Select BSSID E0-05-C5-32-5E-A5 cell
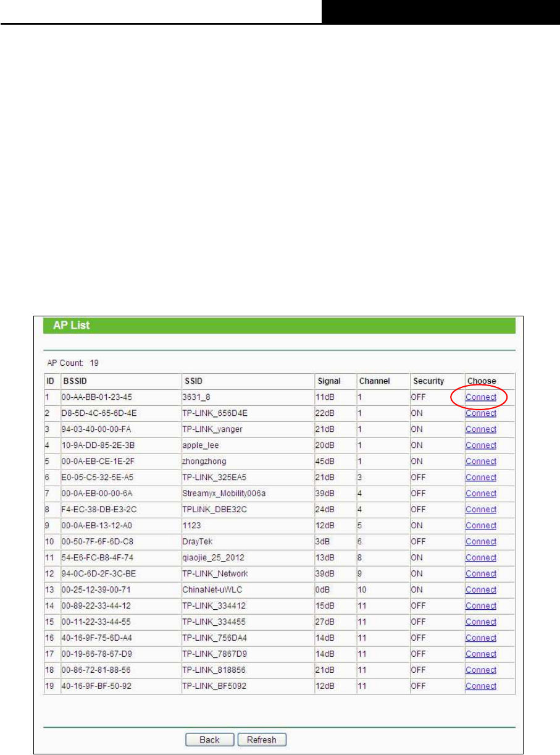The image size is (560, 755). point(120,478)
